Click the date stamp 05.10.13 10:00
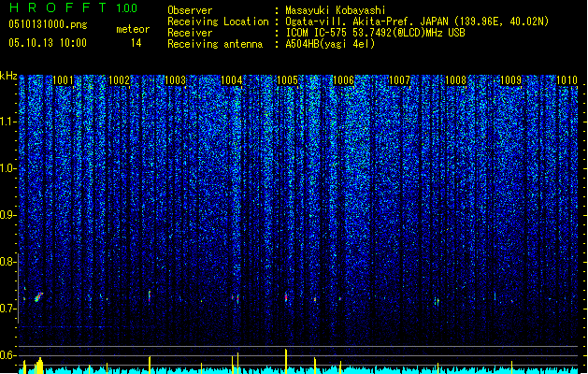The image size is (588, 374). [48, 43]
